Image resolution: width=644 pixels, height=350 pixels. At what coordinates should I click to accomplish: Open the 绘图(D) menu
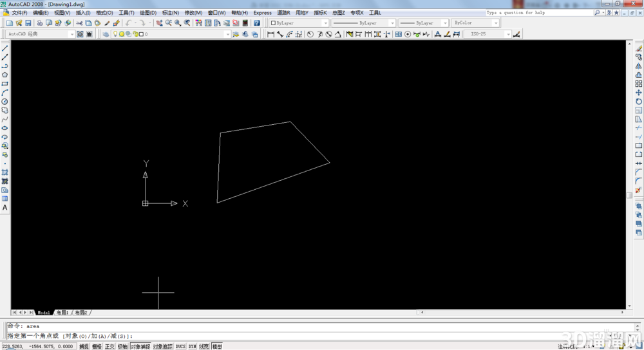click(148, 13)
